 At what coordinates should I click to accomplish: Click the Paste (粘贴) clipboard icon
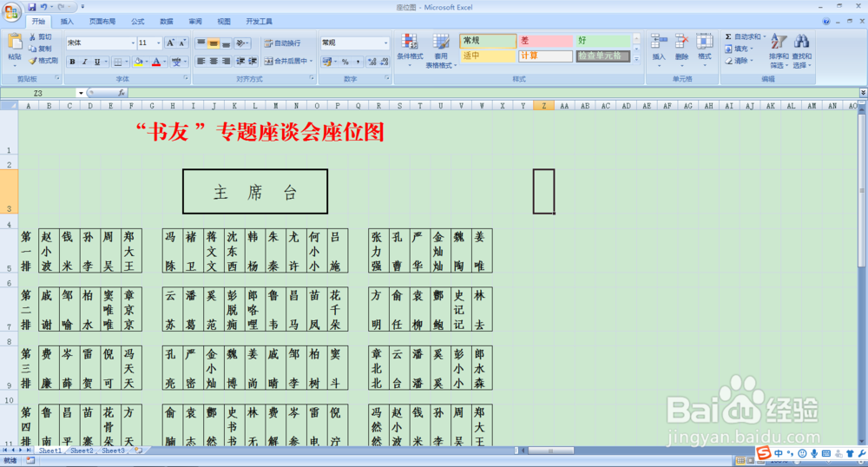point(15,43)
